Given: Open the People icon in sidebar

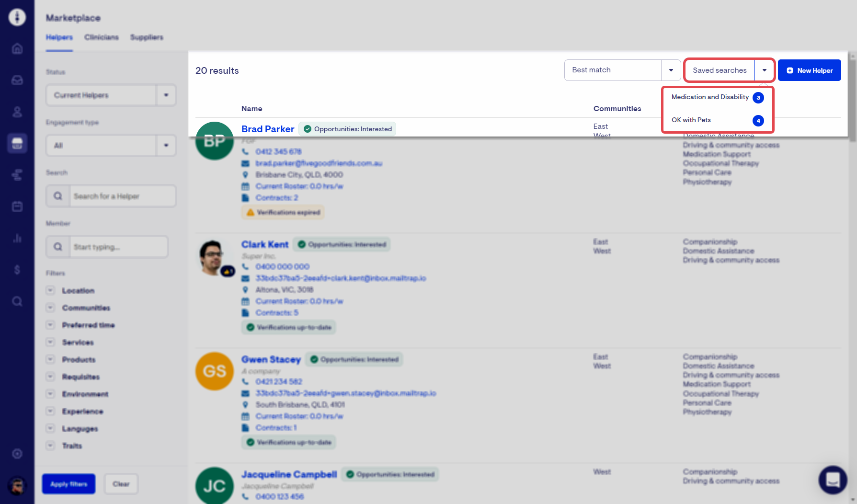Looking at the screenshot, I should [17, 112].
